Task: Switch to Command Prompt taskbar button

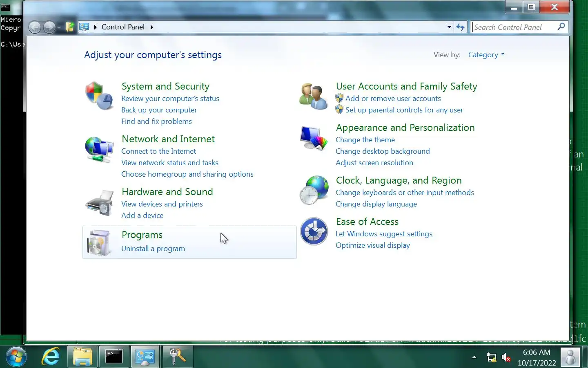Action: [x=114, y=357]
